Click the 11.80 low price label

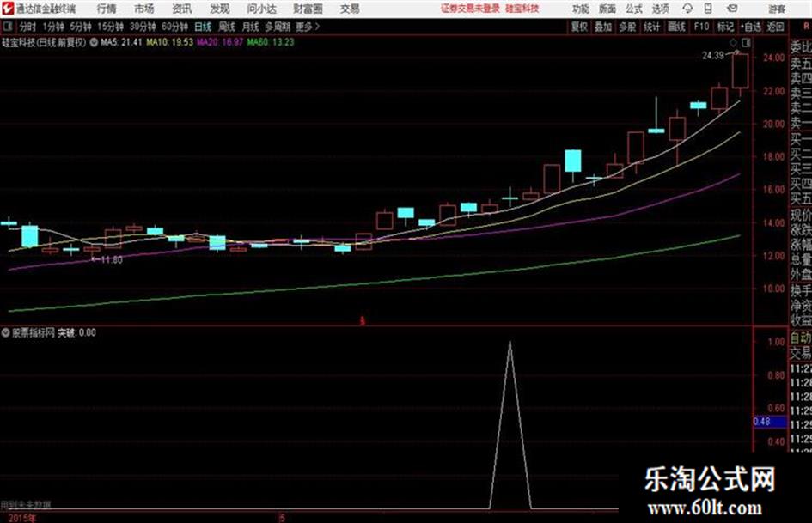[x=112, y=260]
